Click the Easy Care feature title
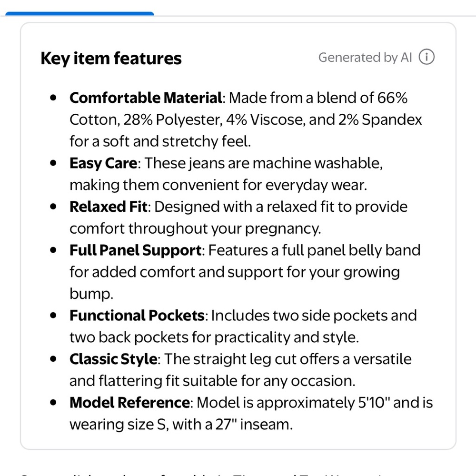 point(103,163)
